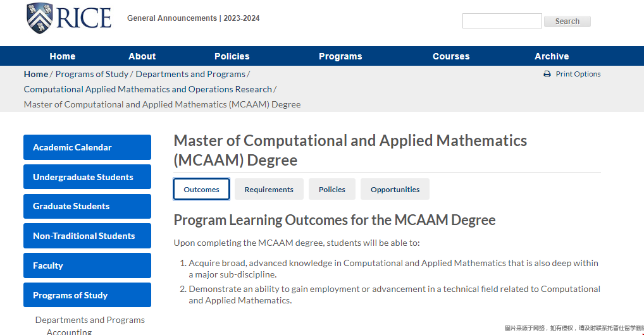Open the Print Options link

tap(578, 74)
